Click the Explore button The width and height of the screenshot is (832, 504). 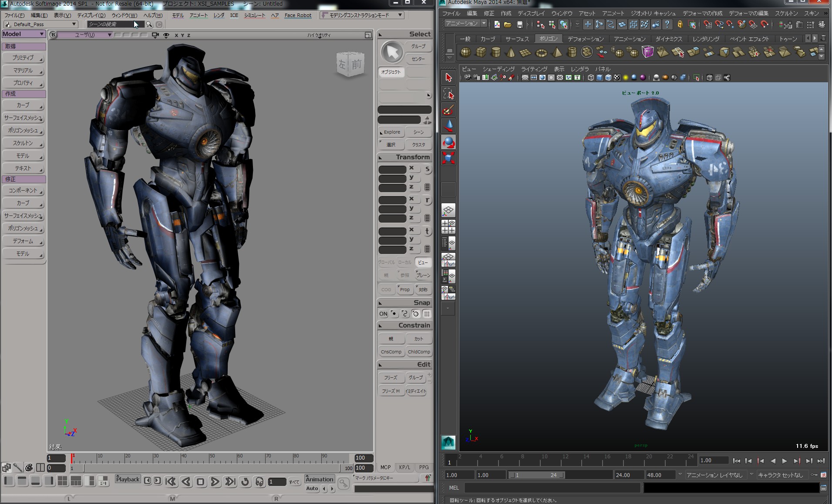click(391, 132)
